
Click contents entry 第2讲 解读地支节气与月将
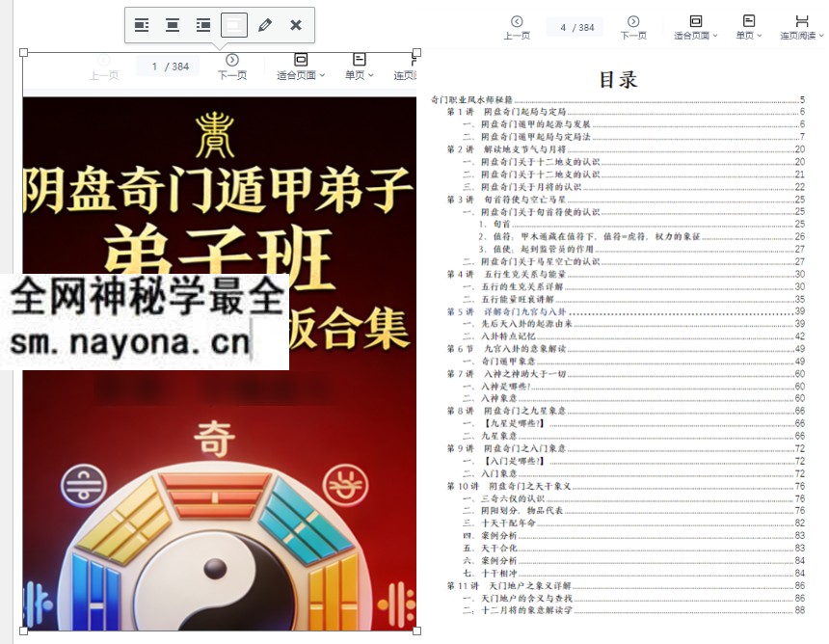[x=626, y=149]
